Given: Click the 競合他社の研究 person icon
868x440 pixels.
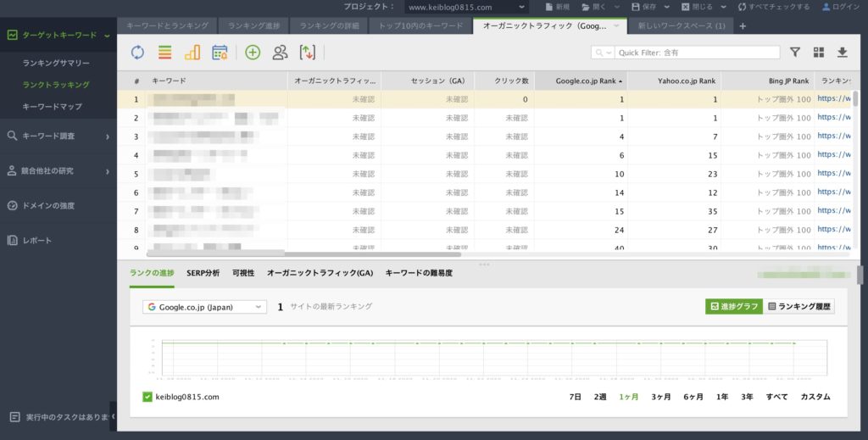Looking at the screenshot, I should pyautogui.click(x=12, y=170).
